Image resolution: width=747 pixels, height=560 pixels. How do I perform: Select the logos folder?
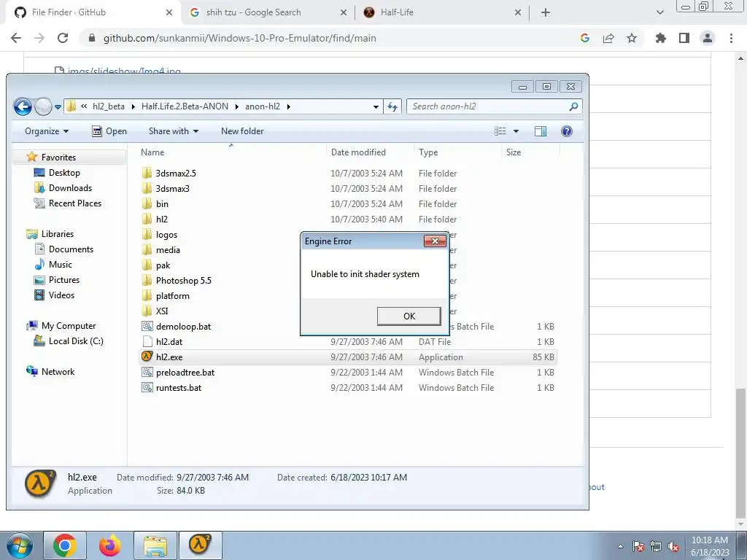coord(166,234)
